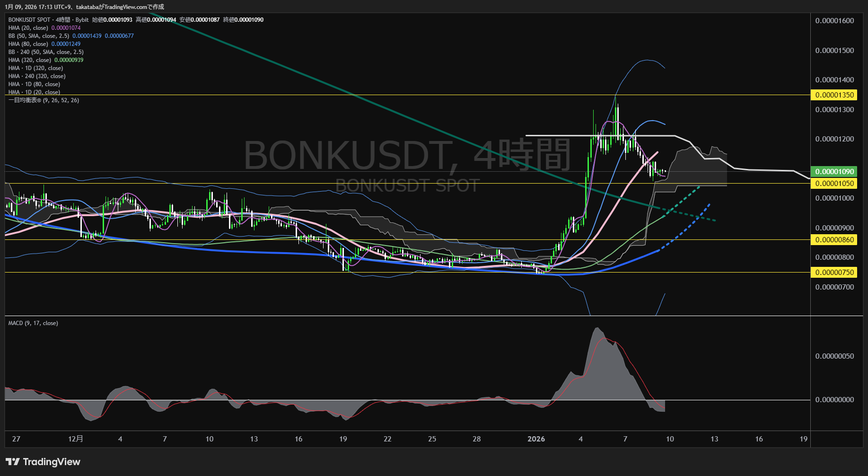Click the low price 安値0.00001087 value
Screen dimensions: 868x476
pyautogui.click(x=200, y=20)
